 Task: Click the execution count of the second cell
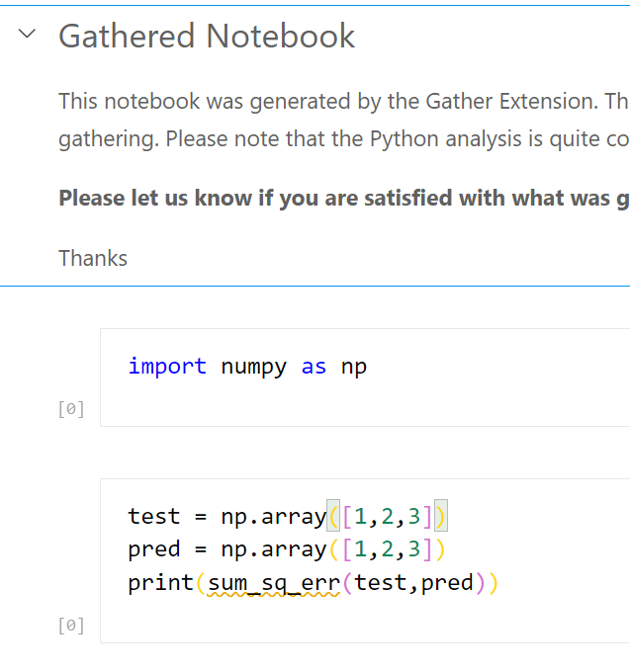(71, 626)
